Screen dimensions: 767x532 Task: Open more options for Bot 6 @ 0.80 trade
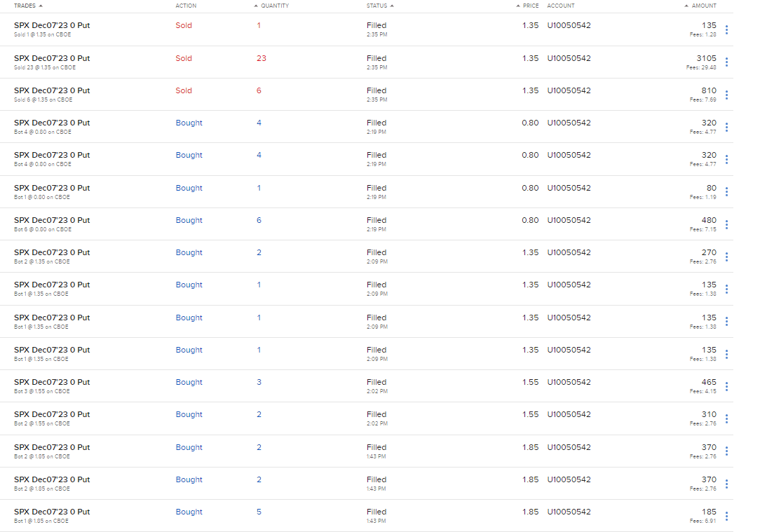[726, 224]
